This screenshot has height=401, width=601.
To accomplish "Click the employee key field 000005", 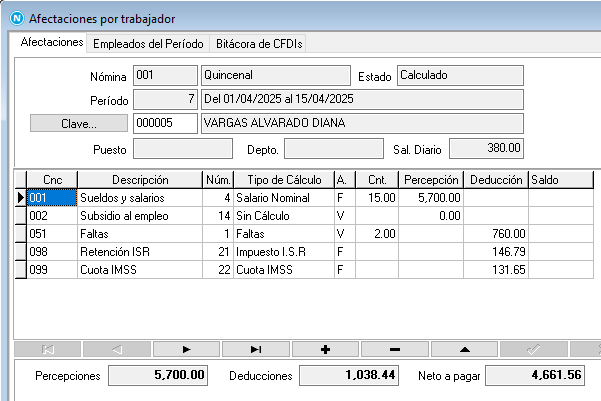I will (165, 123).
